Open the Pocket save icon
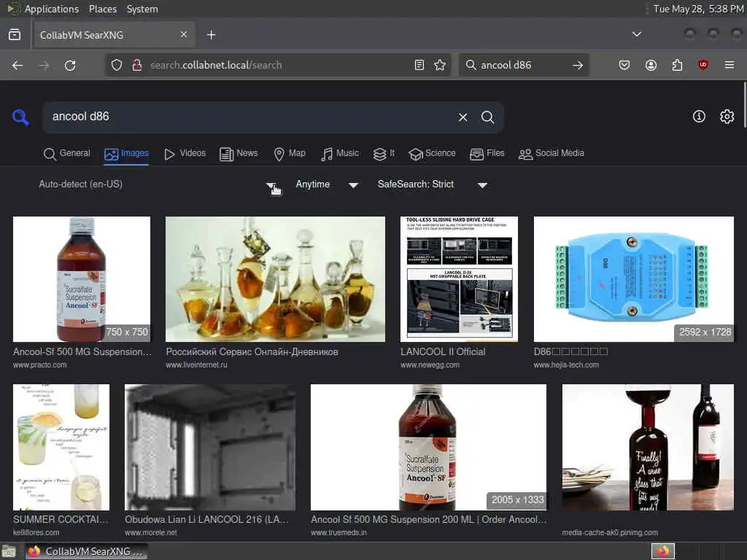 click(x=624, y=65)
